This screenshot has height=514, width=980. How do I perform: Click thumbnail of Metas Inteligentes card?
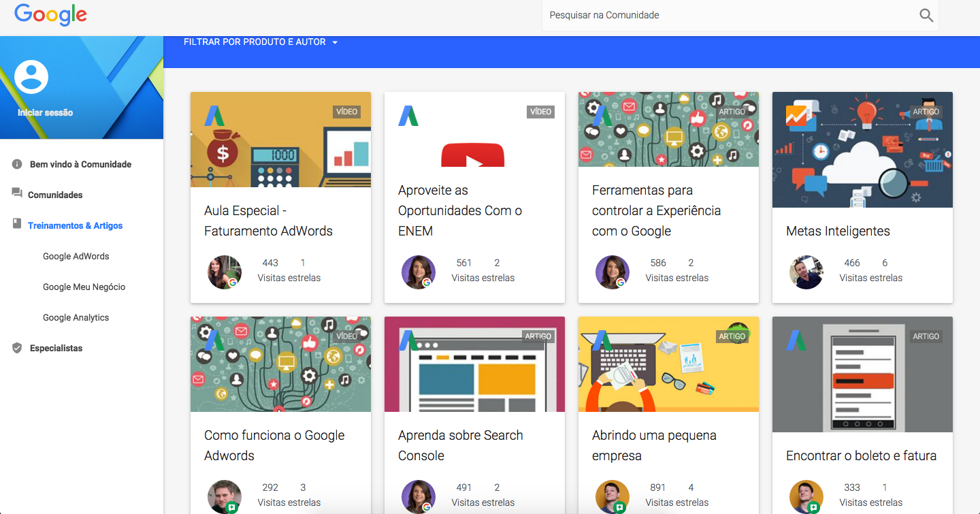point(862,150)
